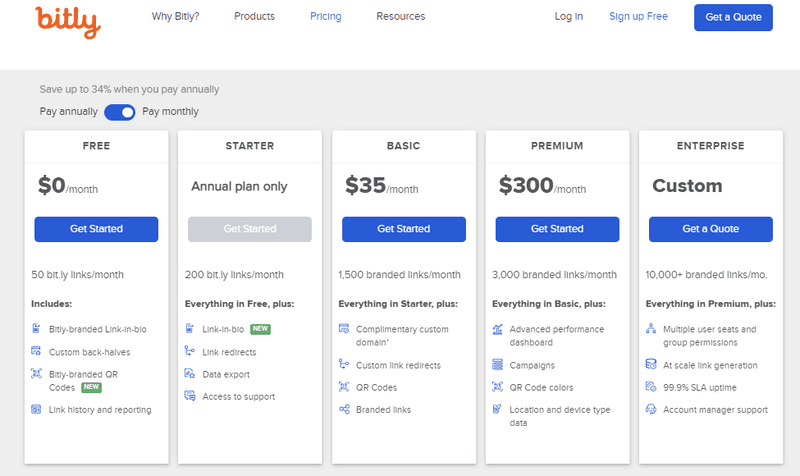Click Save up to 34% annually text
Viewport: 800px width, 476px height.
[130, 89]
